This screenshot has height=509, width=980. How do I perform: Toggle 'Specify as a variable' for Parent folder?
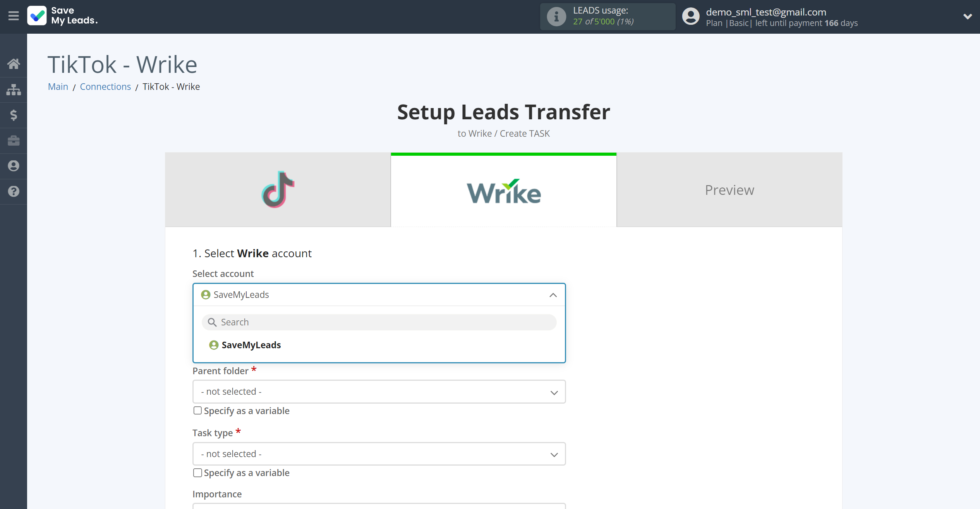click(x=198, y=411)
